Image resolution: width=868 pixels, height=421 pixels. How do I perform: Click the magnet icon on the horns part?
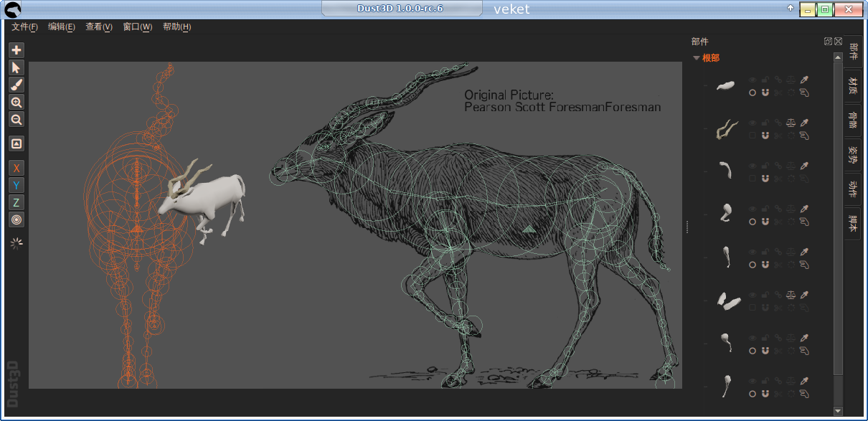[765, 136]
